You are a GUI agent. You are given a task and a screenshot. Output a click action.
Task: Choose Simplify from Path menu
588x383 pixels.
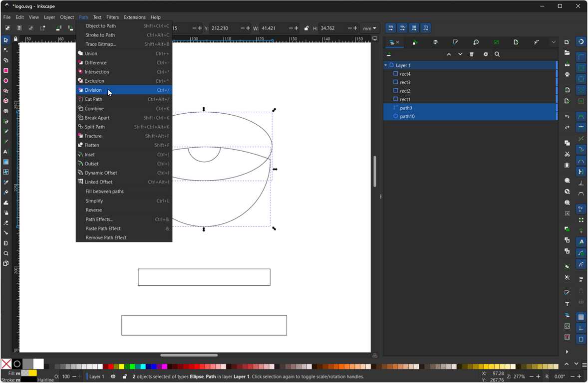point(124,201)
